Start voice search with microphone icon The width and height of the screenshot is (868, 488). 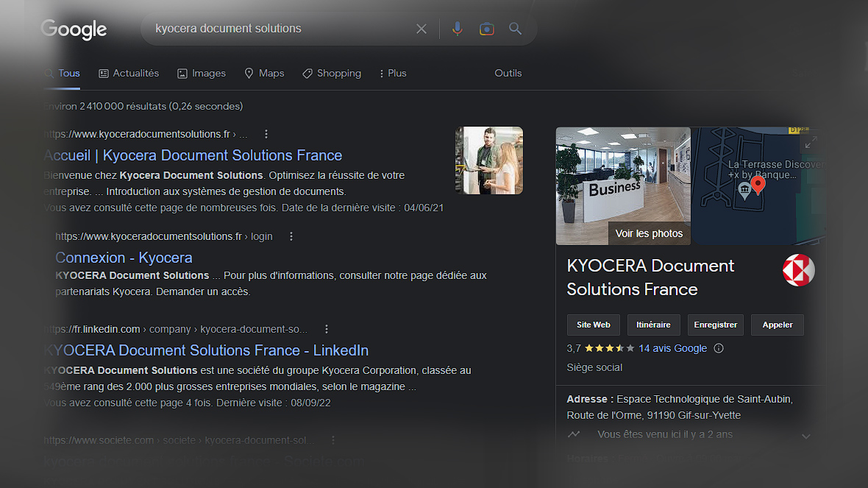[457, 29]
